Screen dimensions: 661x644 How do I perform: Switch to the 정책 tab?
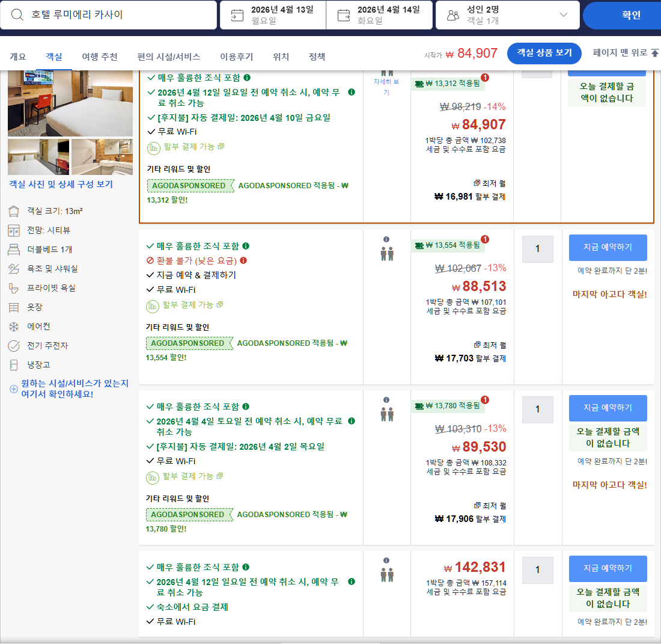317,57
